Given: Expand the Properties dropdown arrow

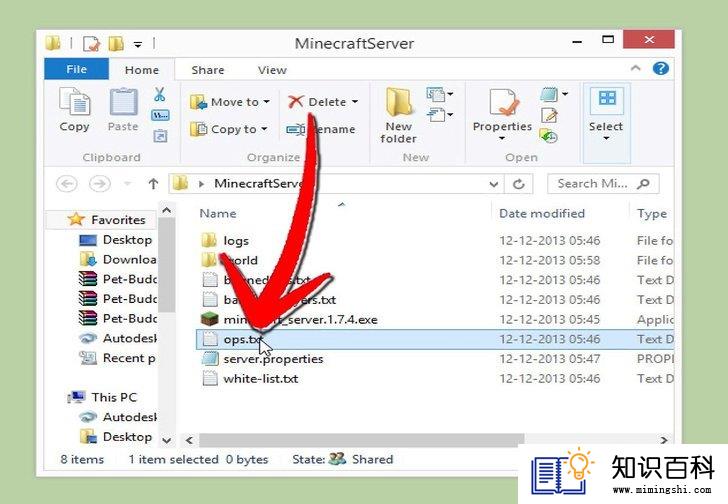Looking at the screenshot, I should tap(502, 138).
